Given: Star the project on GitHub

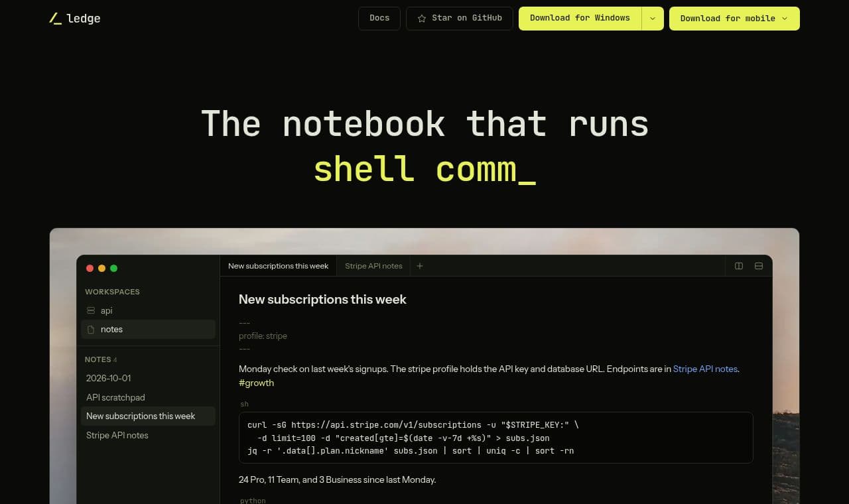Looking at the screenshot, I should (460, 19).
